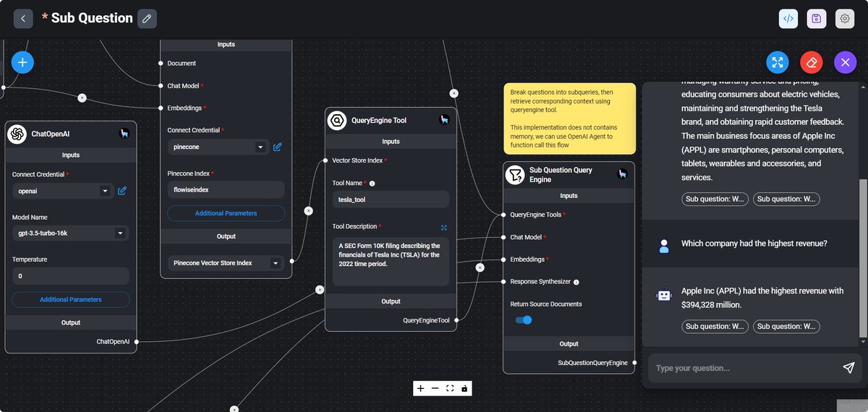Click the LlamaIndex badge on ChatOpenAI node

point(124,134)
